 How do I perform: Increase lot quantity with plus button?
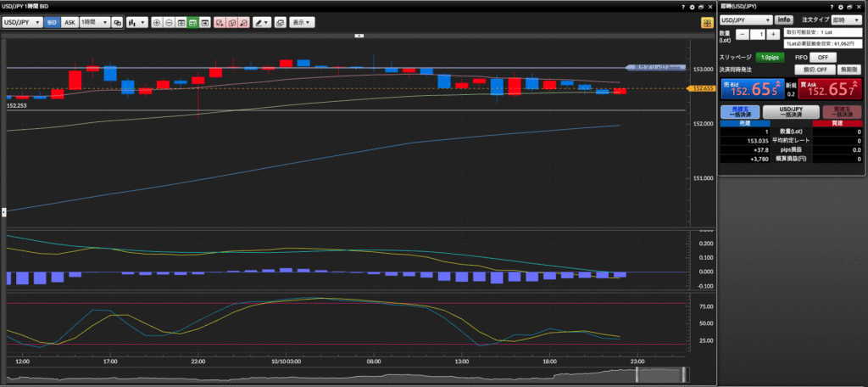(x=772, y=35)
